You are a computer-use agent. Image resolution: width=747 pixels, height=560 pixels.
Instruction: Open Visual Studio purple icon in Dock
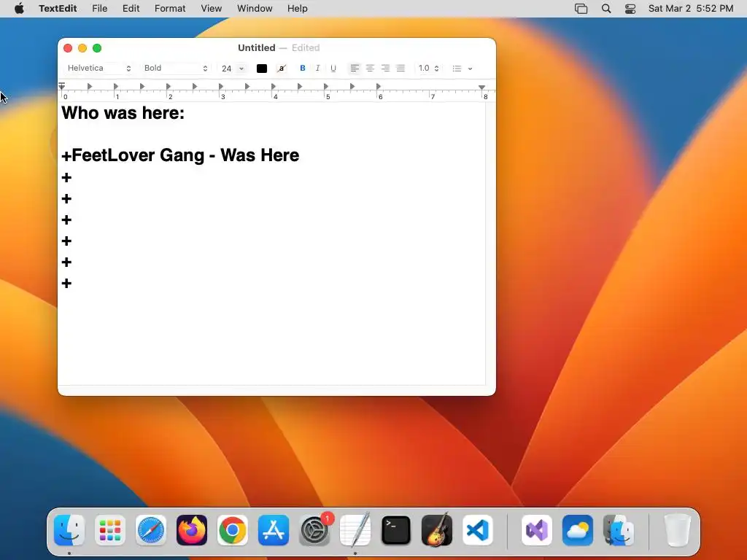click(537, 530)
